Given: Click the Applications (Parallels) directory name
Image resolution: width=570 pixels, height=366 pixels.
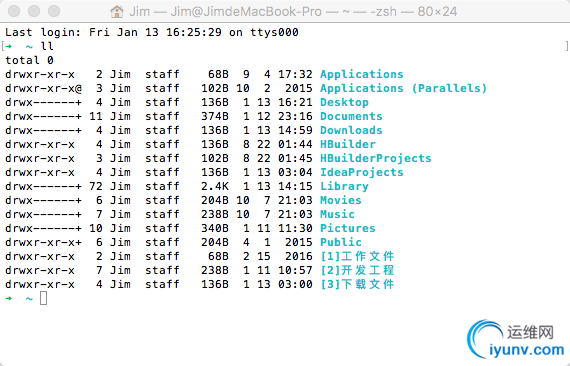Looking at the screenshot, I should [404, 88].
